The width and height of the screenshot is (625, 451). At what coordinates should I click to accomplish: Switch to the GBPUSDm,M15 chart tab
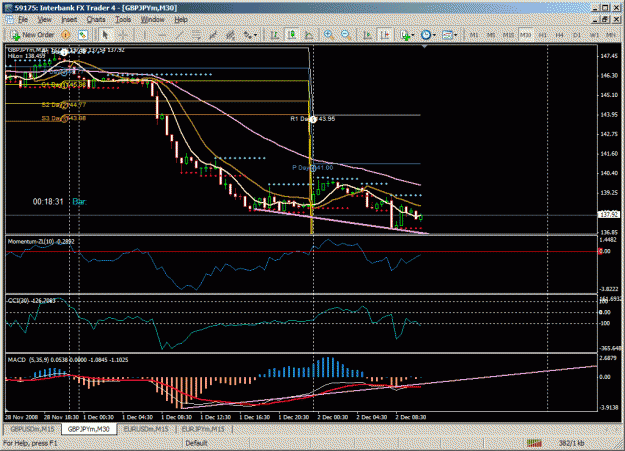click(x=32, y=429)
